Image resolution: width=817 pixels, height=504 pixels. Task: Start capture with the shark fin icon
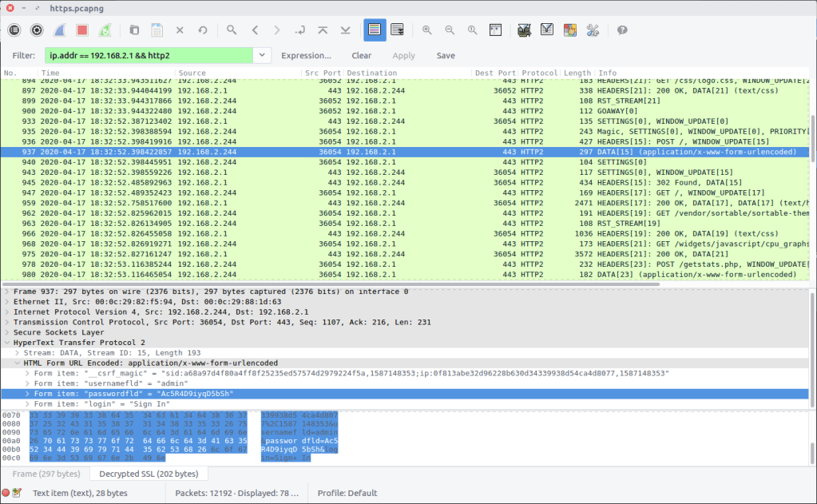coord(59,30)
